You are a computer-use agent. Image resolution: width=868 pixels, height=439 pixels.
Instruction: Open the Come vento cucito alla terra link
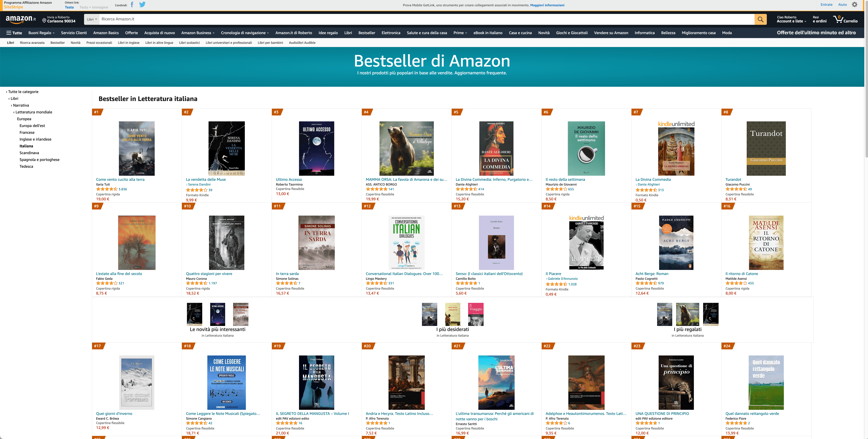click(x=120, y=180)
